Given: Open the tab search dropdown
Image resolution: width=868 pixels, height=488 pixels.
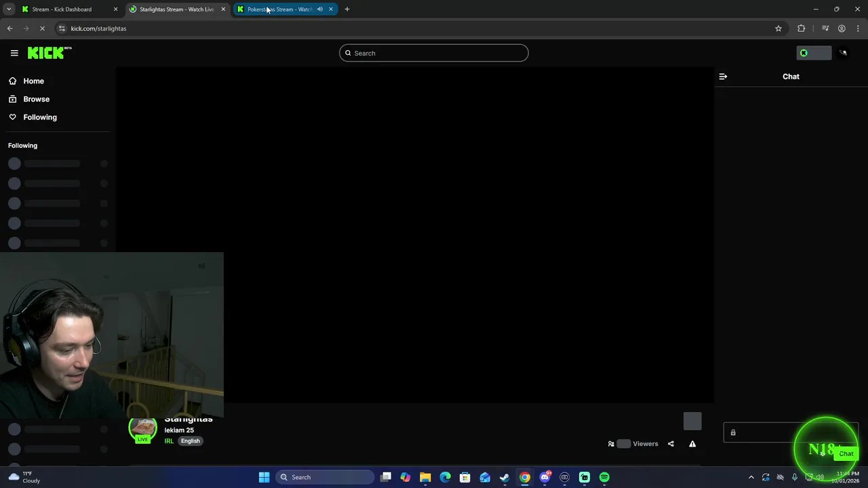Looking at the screenshot, I should coord(9,9).
